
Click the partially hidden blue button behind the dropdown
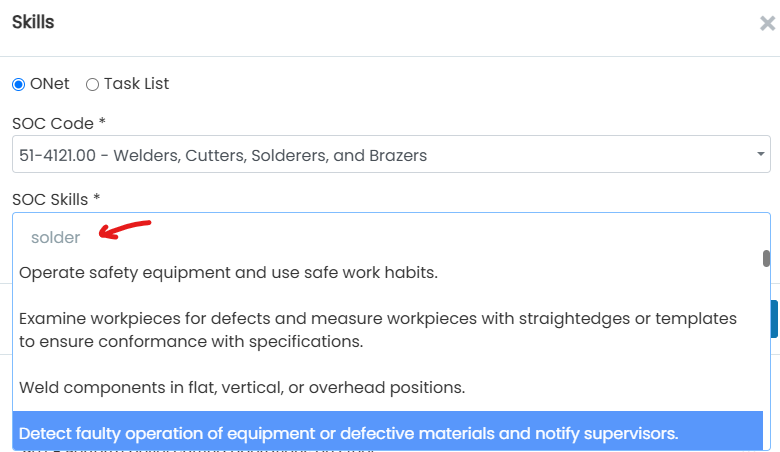(775, 319)
